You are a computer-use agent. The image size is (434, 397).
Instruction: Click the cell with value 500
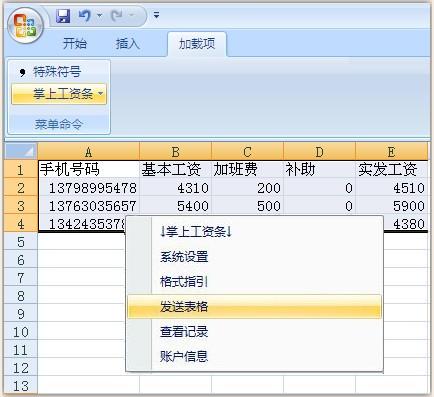tap(247, 206)
